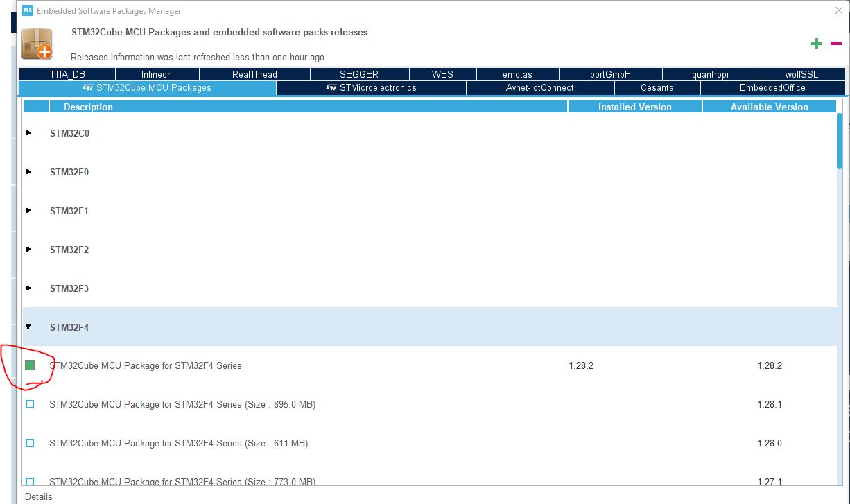Expand the STM32C0 series node
850x504 pixels.
point(28,132)
